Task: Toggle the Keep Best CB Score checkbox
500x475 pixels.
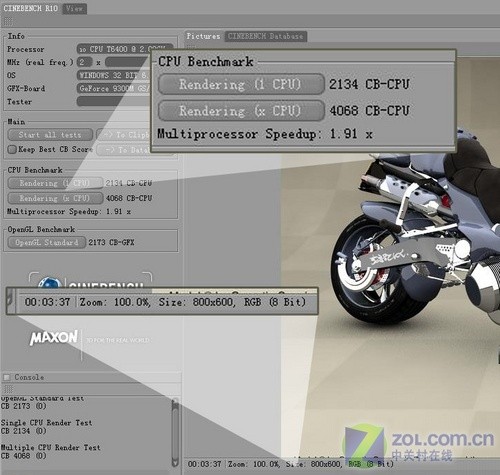Action: (x=12, y=149)
